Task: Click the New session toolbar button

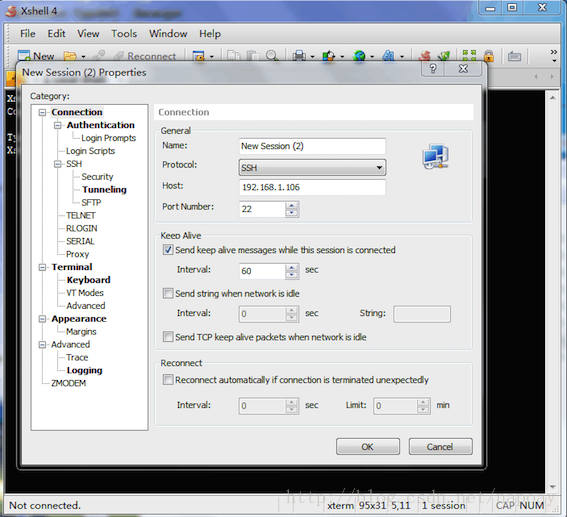Action: click(36, 56)
